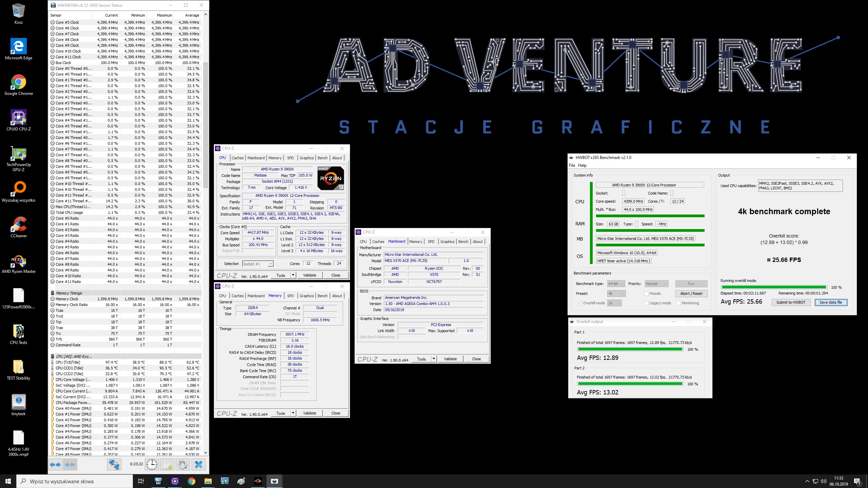Screen dimensions: 868x488
Task: Enable the Pmode checkbox
Action: tap(646, 293)
